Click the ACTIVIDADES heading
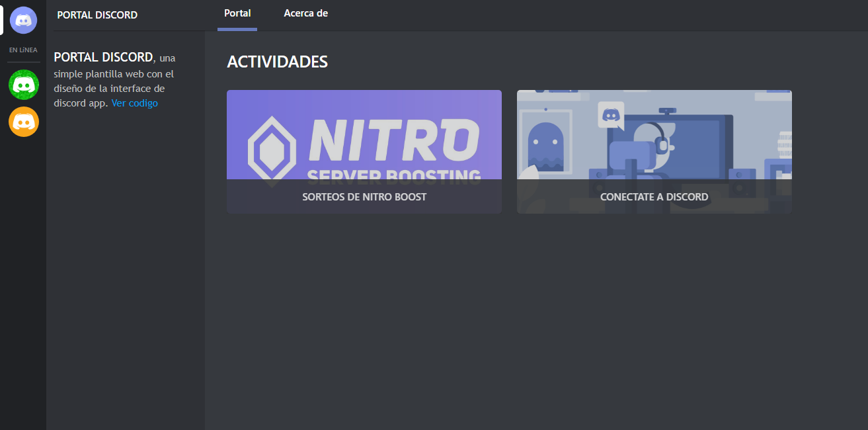 click(x=278, y=62)
